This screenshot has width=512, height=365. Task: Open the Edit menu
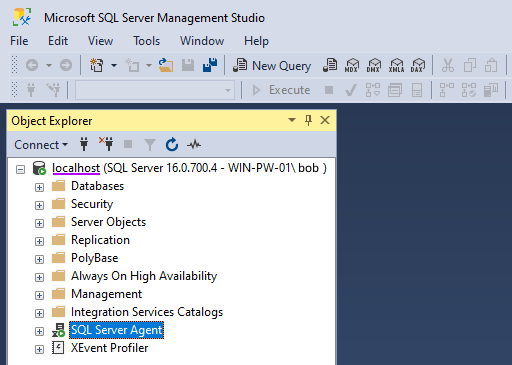click(58, 41)
